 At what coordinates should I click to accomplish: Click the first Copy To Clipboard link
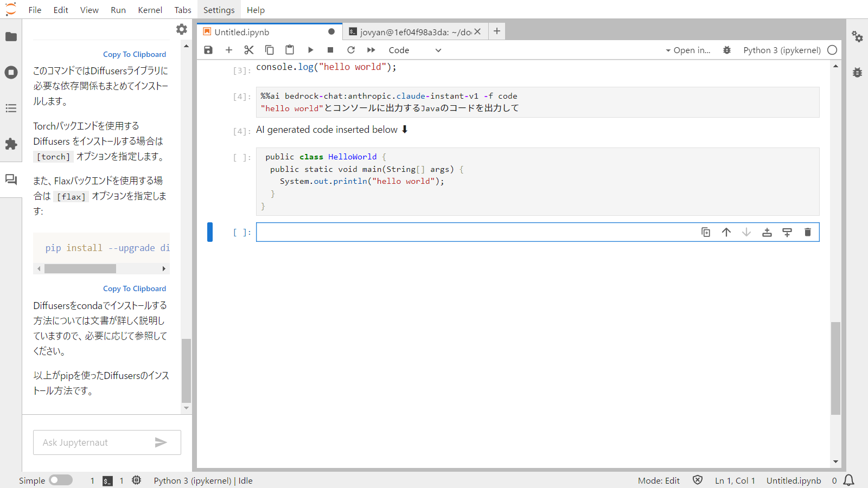click(135, 54)
